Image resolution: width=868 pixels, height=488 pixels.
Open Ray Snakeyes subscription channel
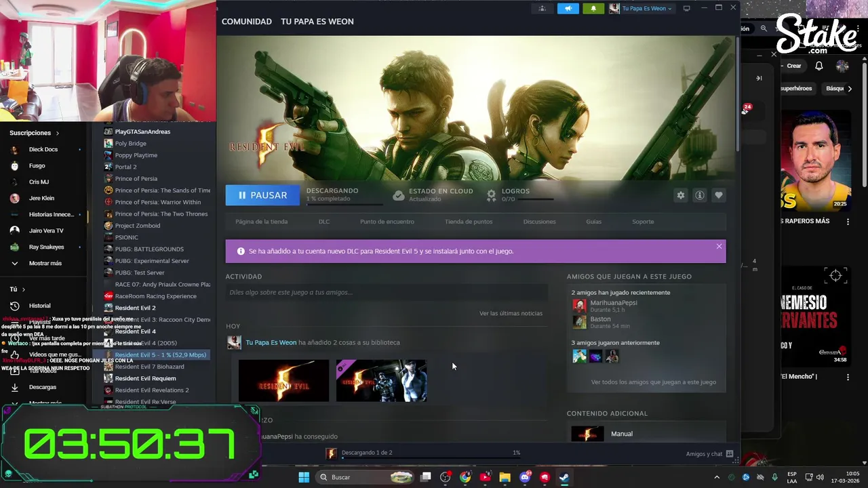click(x=46, y=247)
